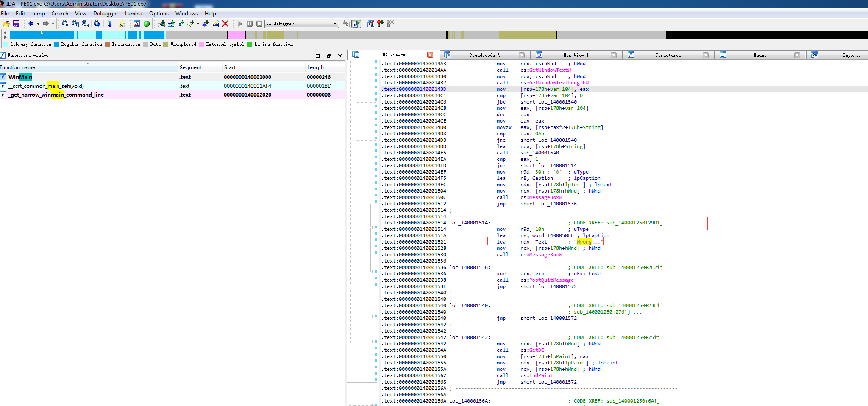
Task: Click the pink External symbol region in navigation band
Action: pos(236,35)
